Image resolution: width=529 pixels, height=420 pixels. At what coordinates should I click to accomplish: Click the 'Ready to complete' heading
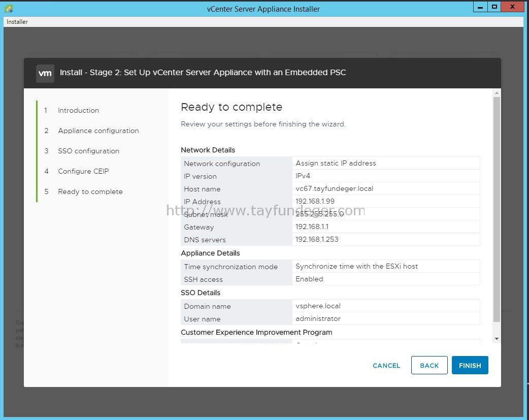(x=232, y=107)
